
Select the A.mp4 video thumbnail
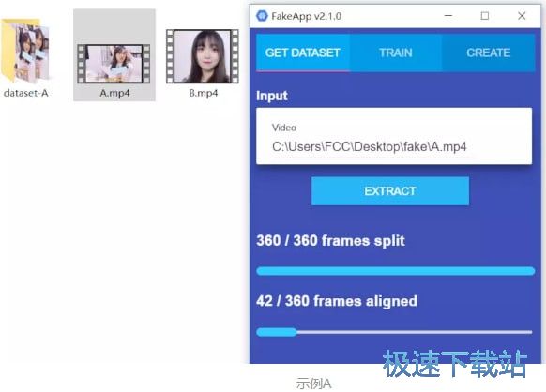(114, 64)
